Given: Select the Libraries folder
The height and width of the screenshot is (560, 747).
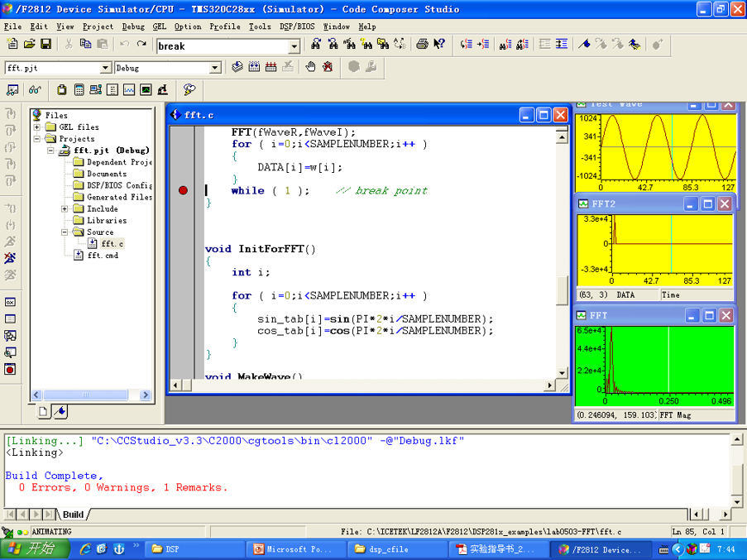Looking at the screenshot, I should click(107, 221).
